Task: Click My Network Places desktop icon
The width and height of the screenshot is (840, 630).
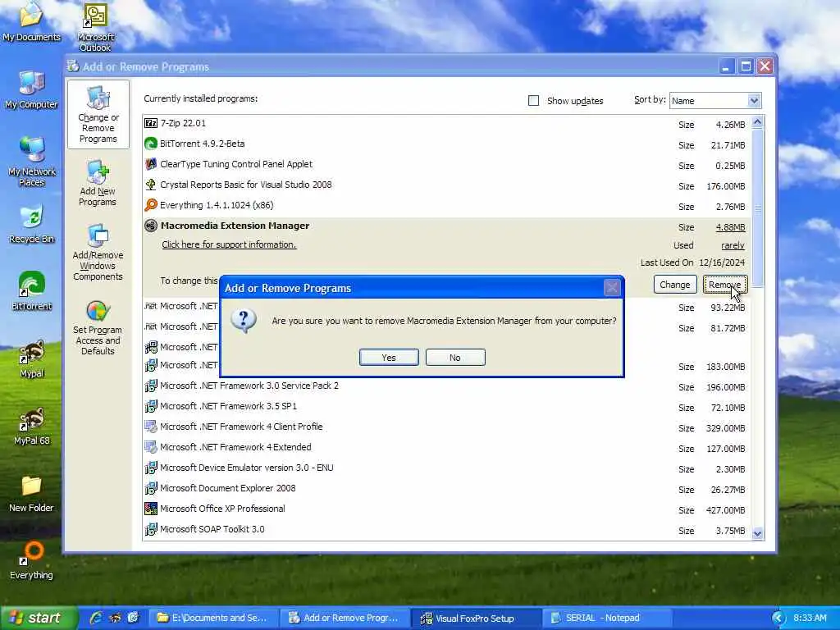Action: [31, 162]
